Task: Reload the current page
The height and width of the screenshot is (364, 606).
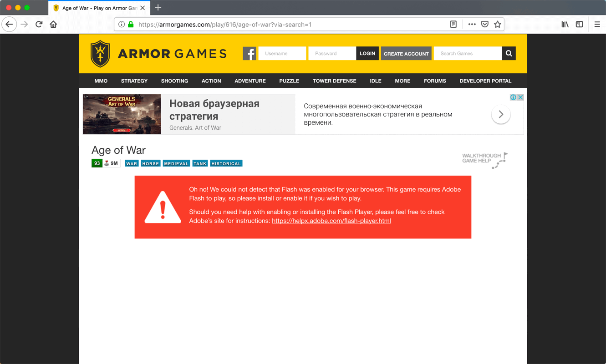Action: 38,24
